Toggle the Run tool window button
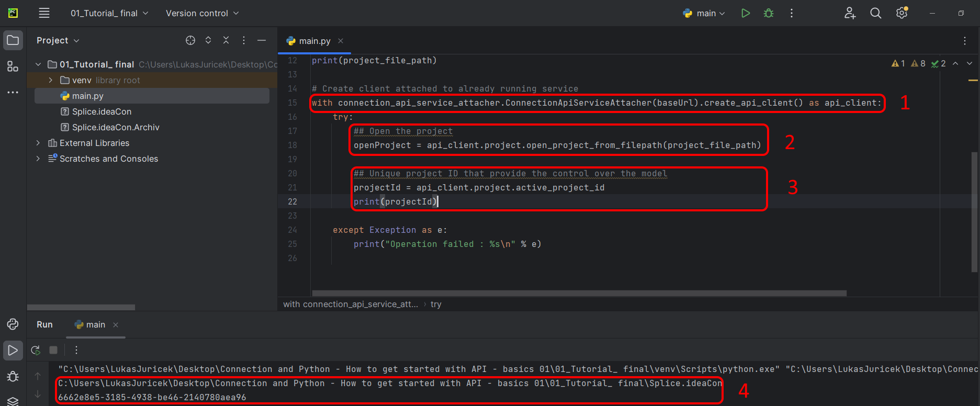The height and width of the screenshot is (406, 980). coord(13,350)
